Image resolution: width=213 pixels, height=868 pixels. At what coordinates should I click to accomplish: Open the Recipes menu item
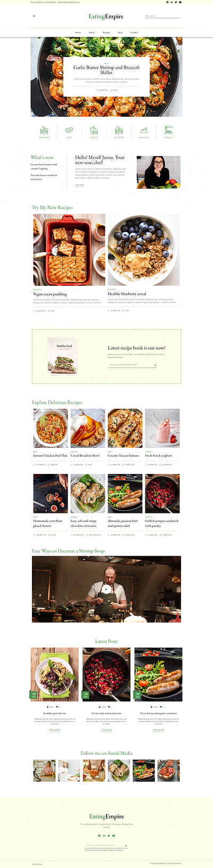click(106, 33)
